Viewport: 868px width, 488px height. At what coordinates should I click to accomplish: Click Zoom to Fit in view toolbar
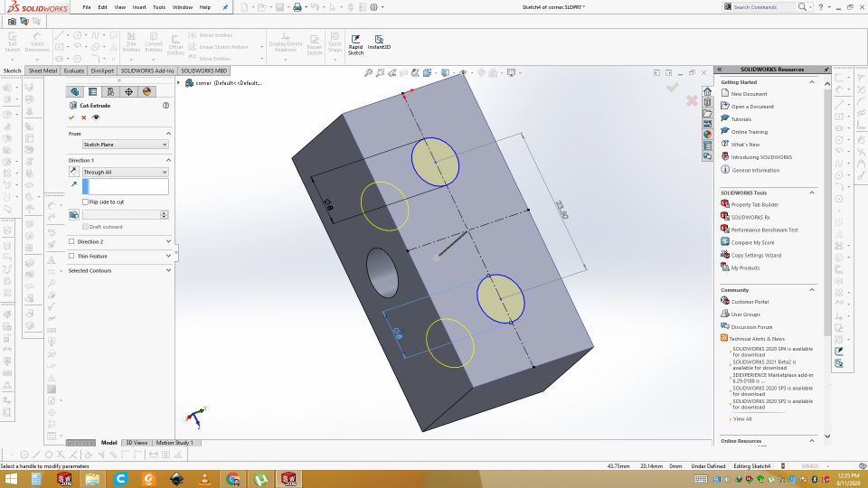pyautogui.click(x=368, y=72)
